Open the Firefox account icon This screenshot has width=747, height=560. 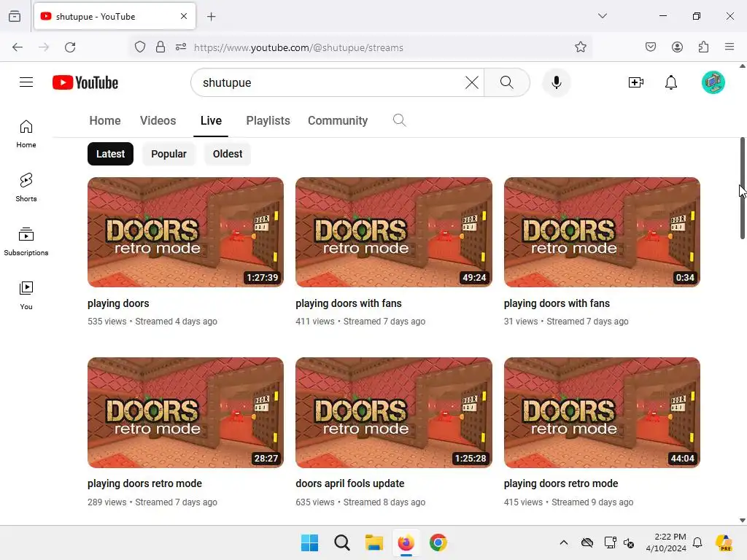point(677,47)
